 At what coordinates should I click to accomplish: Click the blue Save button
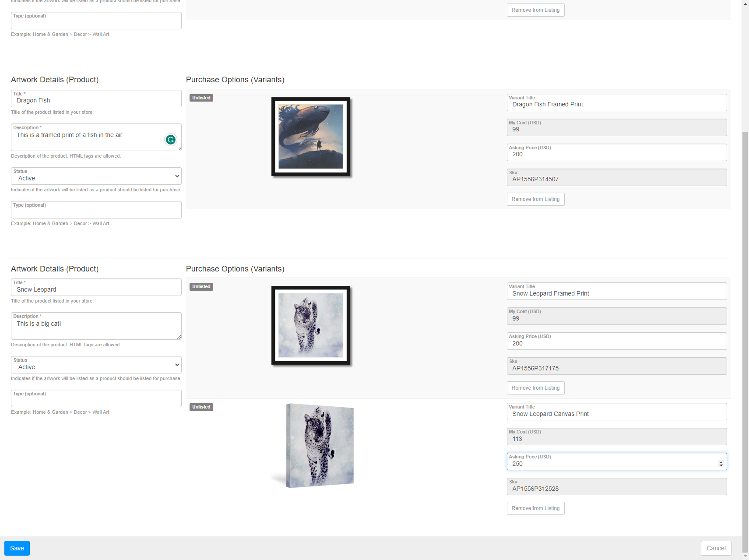click(x=17, y=548)
